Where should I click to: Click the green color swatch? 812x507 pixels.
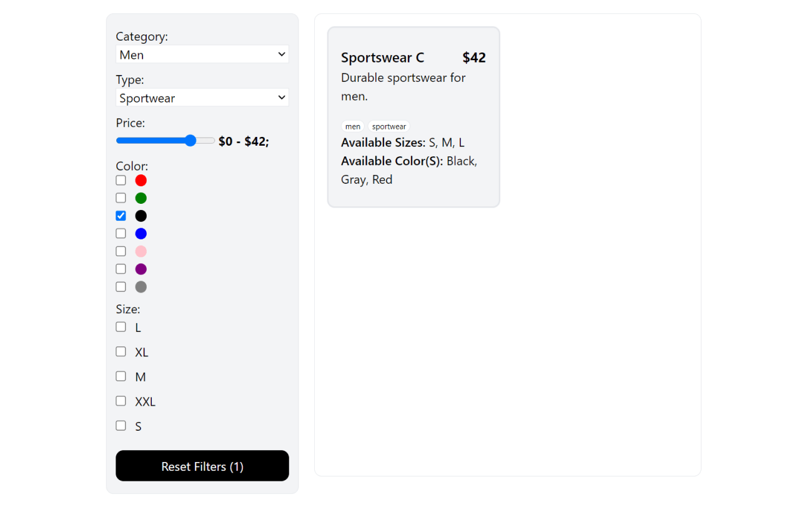pyautogui.click(x=141, y=198)
